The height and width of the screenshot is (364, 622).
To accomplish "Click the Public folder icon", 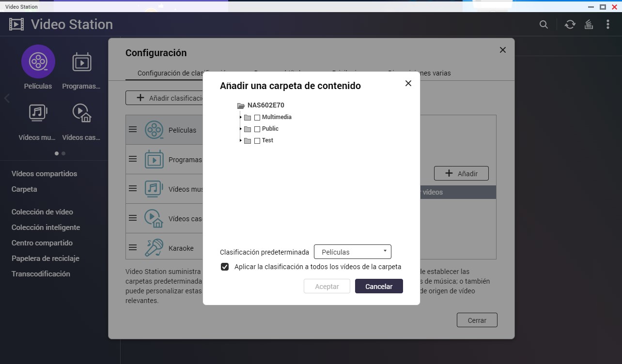I will click(x=248, y=129).
